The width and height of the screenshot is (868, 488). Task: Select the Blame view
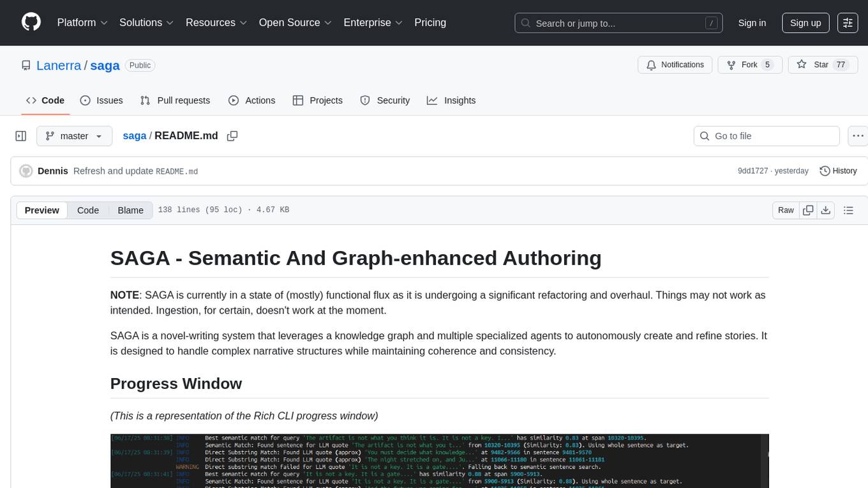click(131, 210)
